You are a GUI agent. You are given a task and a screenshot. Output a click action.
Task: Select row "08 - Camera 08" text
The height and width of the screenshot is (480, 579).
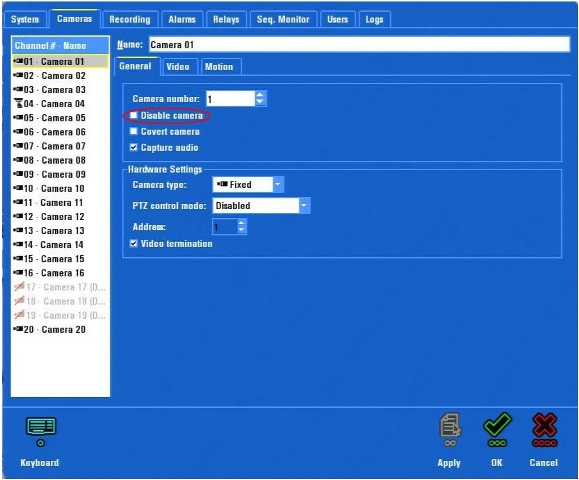point(54,160)
